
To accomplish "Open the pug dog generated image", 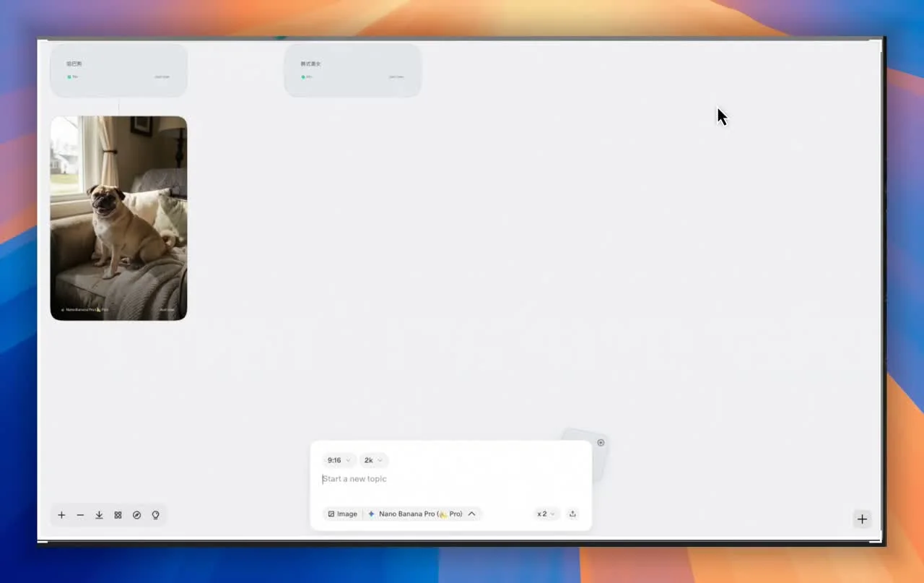I will pos(118,218).
